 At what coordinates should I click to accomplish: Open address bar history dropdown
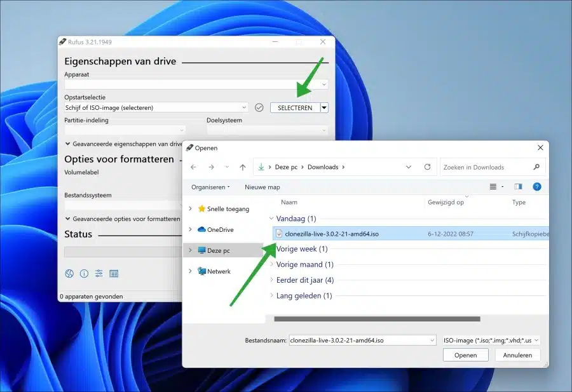tap(409, 167)
